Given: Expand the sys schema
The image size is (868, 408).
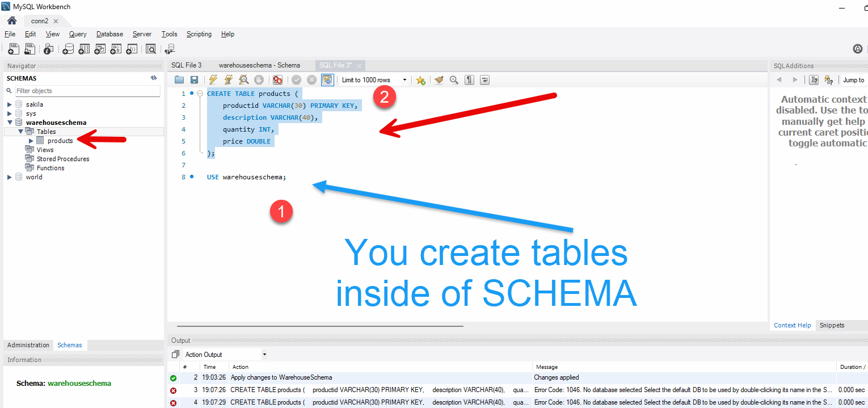Looking at the screenshot, I should click(9, 113).
